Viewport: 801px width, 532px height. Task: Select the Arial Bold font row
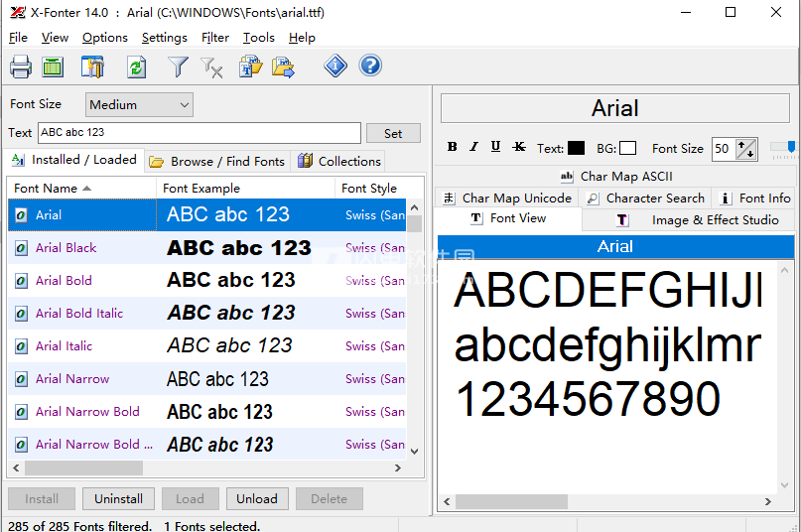tap(206, 281)
